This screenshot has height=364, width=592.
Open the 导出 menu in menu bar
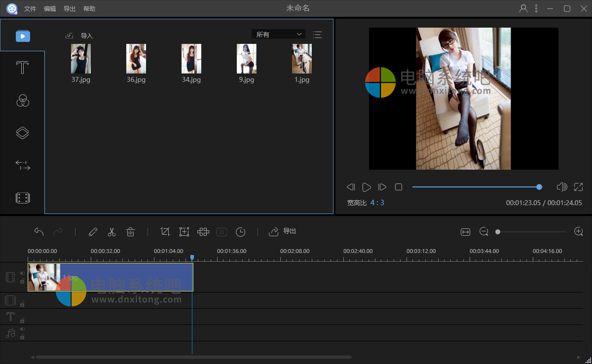pos(70,9)
